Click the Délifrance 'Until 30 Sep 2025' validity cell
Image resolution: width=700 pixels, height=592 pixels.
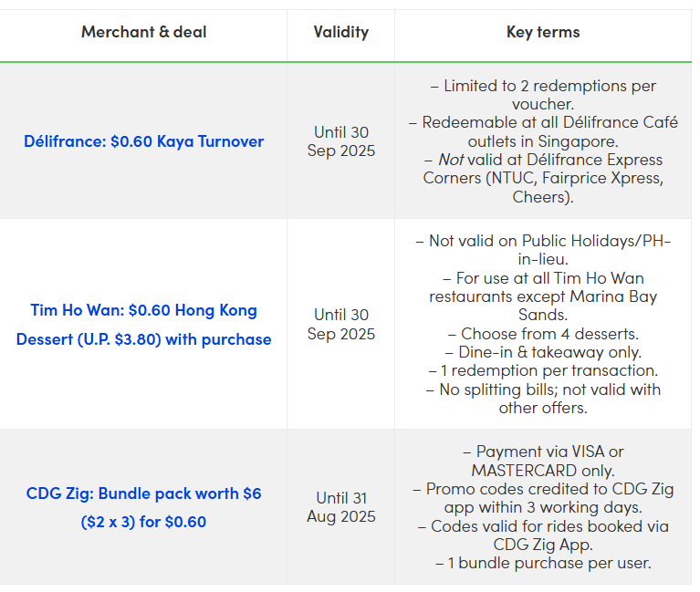(340, 141)
